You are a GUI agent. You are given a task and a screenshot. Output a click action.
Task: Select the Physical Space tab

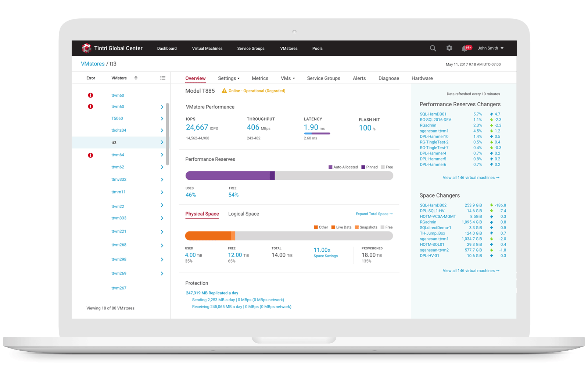(x=202, y=214)
